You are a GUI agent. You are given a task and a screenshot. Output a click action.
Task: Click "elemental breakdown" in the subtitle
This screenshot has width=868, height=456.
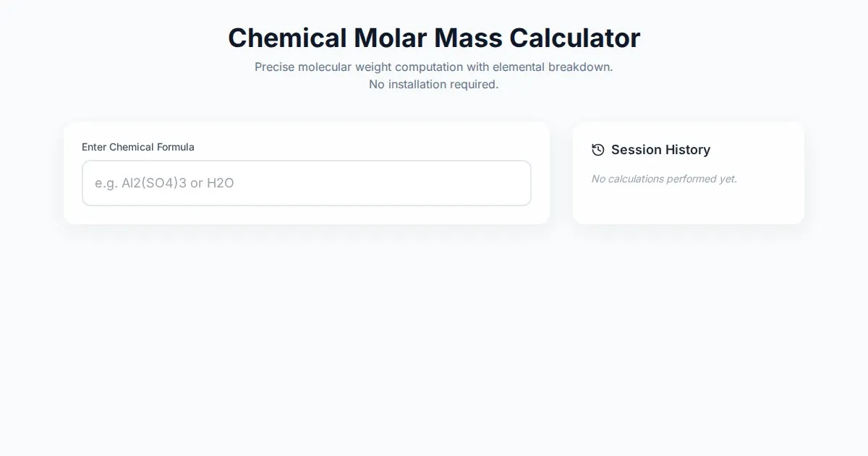(553, 67)
